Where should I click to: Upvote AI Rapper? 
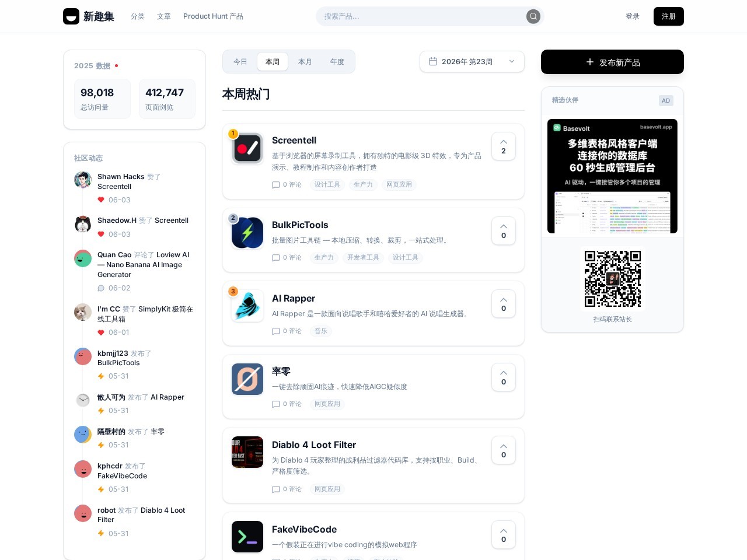[504, 304]
